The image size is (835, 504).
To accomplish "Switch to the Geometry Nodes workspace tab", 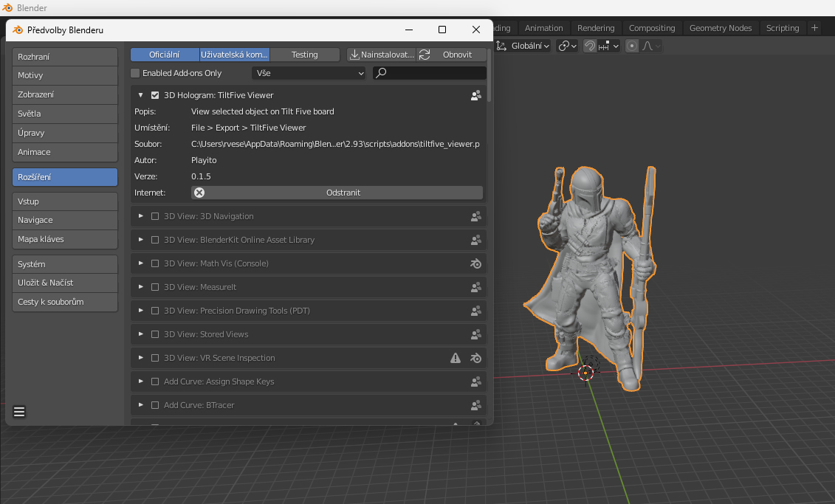I will tap(721, 28).
